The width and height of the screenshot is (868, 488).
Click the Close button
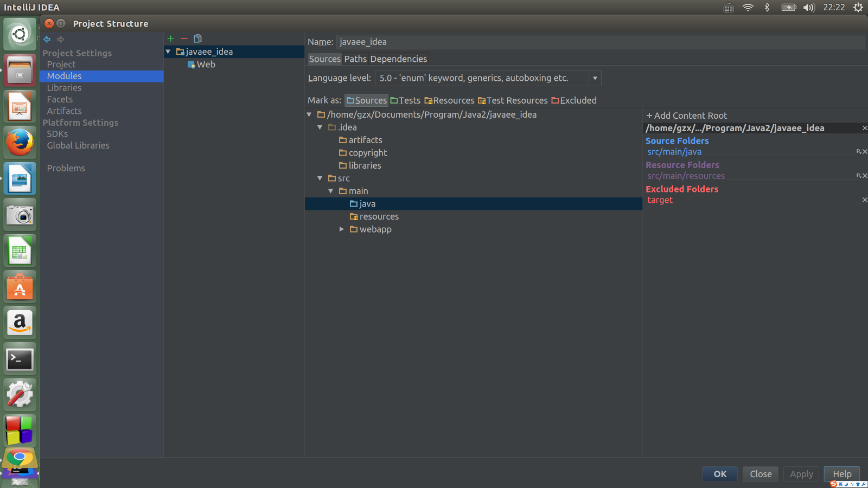tap(761, 474)
